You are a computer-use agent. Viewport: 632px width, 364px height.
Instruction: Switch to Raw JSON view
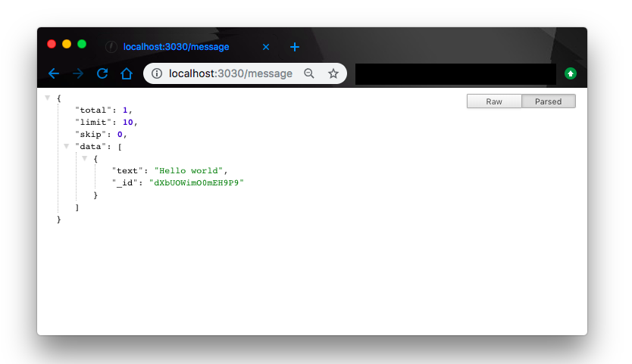click(494, 101)
